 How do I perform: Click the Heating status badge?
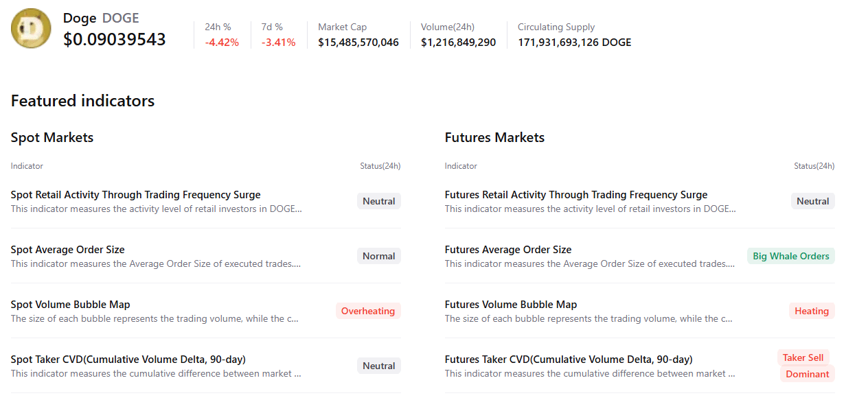(812, 311)
